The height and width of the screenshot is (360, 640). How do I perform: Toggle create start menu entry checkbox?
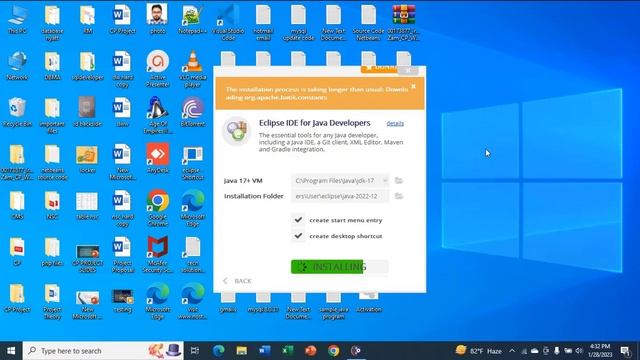pyautogui.click(x=298, y=220)
